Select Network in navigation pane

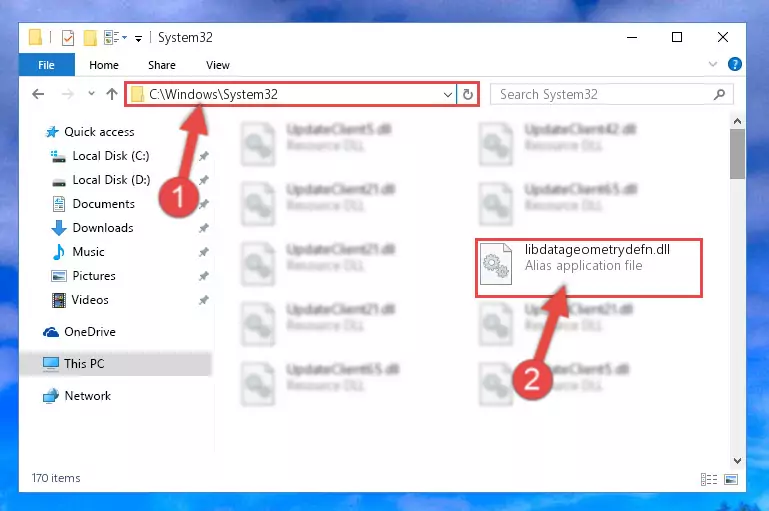[87, 396]
